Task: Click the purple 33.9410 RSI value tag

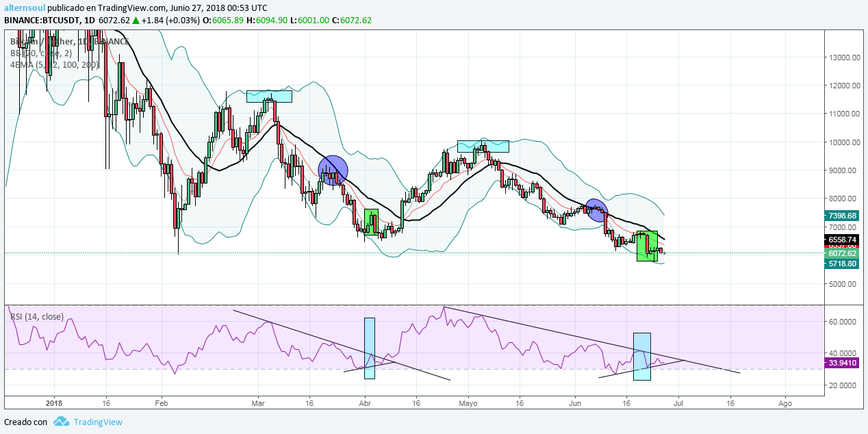Action: [x=842, y=363]
